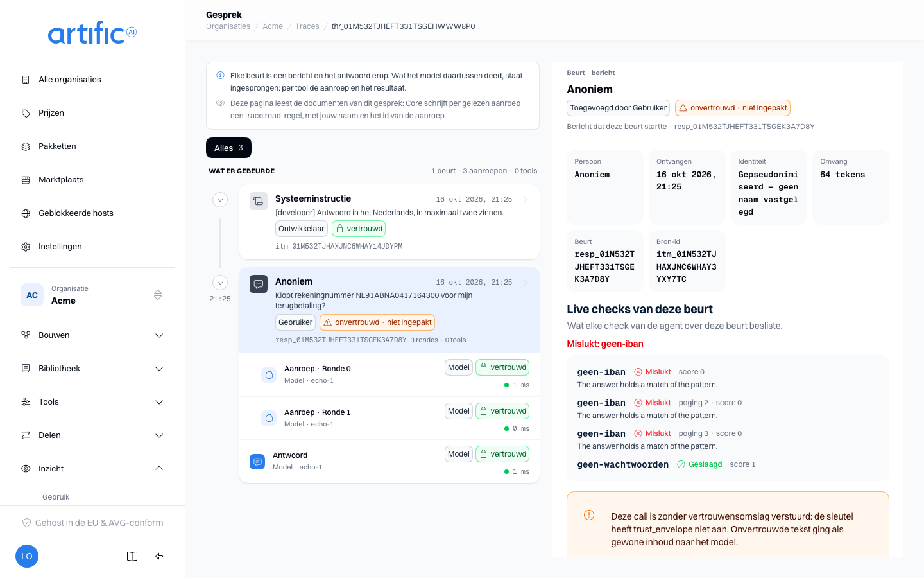Screen dimensions: 924x578
Task: Click the Ontwikkelaar badge
Action: [x=302, y=229]
